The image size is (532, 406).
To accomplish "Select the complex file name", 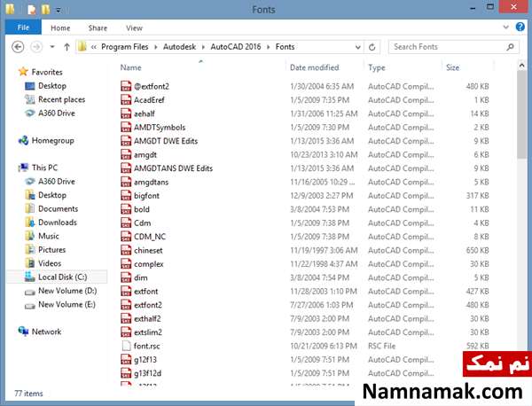I will 148,263.
